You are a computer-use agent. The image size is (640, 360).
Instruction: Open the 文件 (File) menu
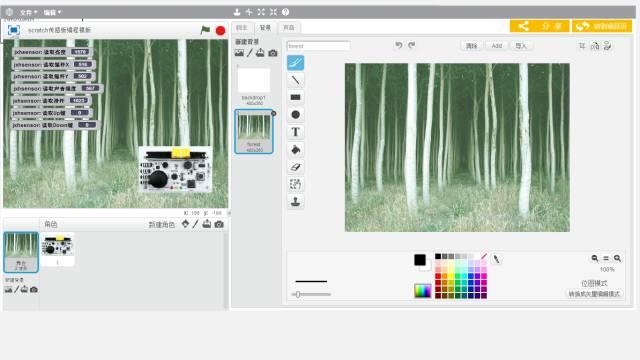point(29,12)
